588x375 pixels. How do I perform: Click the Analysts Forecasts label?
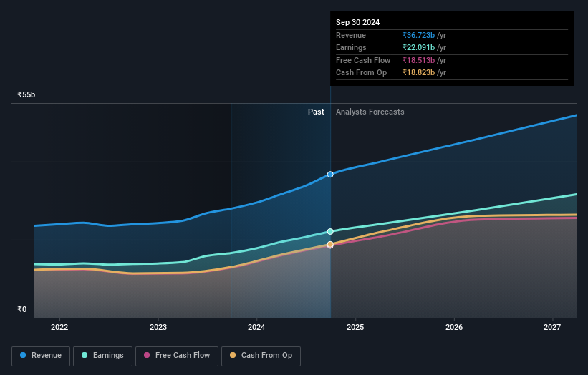[x=370, y=112]
